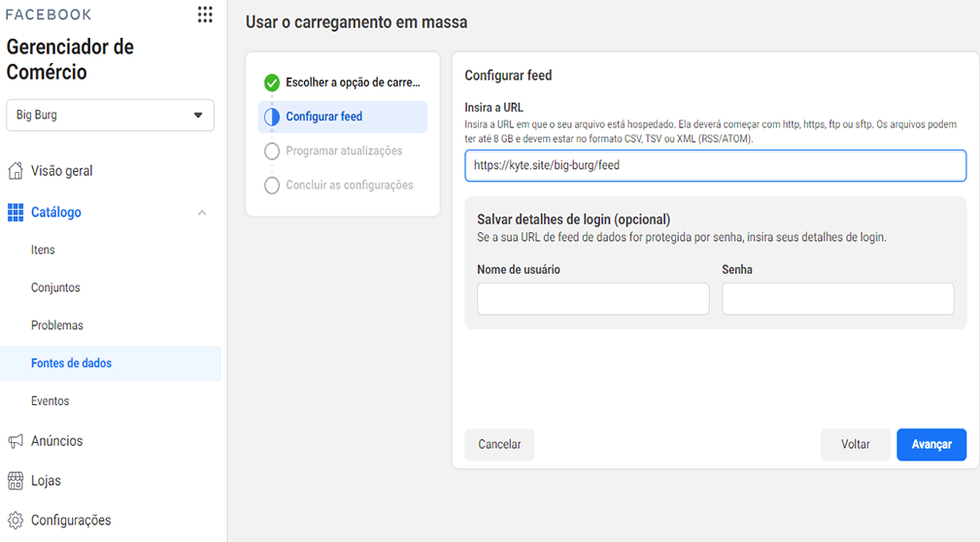Select the Concluir as configurações step circle
Viewport: 980px width, 542px height.
click(x=272, y=186)
